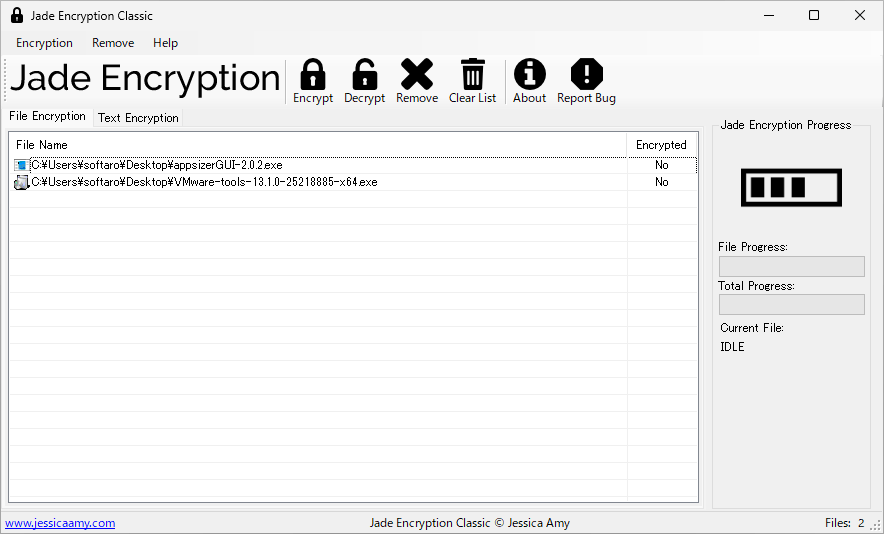Screen dimensions: 884x534
Task: Visit the www.jessicaamy.com link
Action: pos(60,523)
